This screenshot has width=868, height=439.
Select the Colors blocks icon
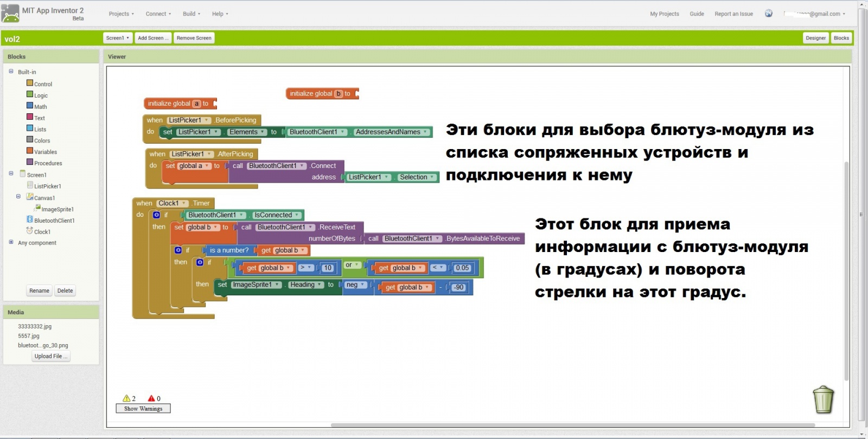(x=30, y=139)
